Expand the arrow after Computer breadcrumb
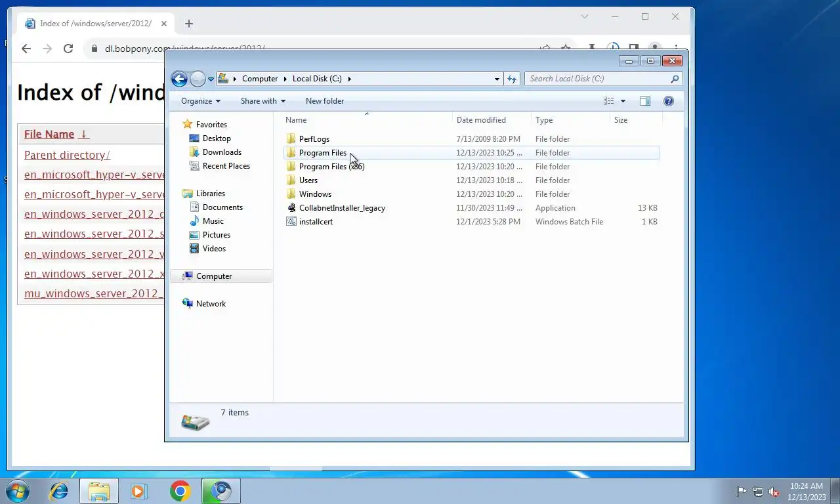This screenshot has width=840, height=504. pos(284,79)
